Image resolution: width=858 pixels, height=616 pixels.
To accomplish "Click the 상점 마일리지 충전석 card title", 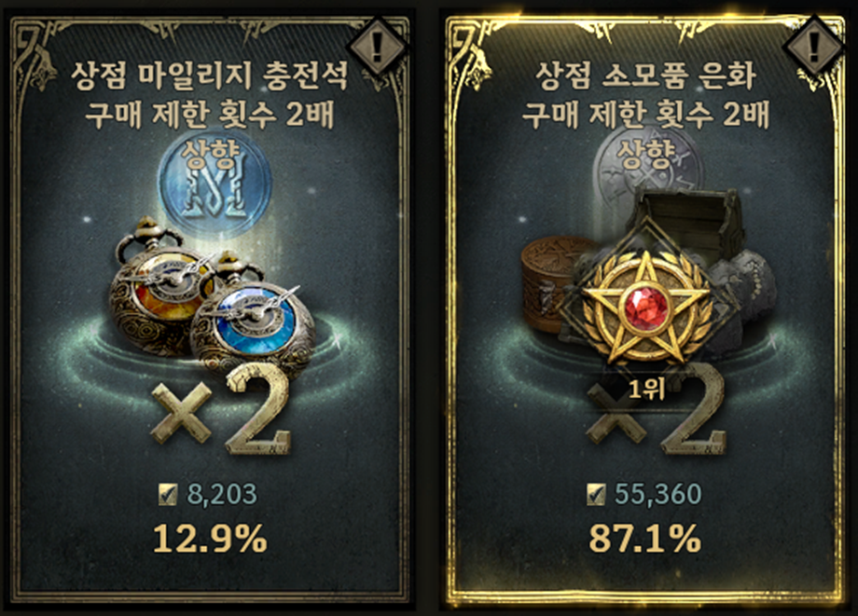I will (x=211, y=76).
